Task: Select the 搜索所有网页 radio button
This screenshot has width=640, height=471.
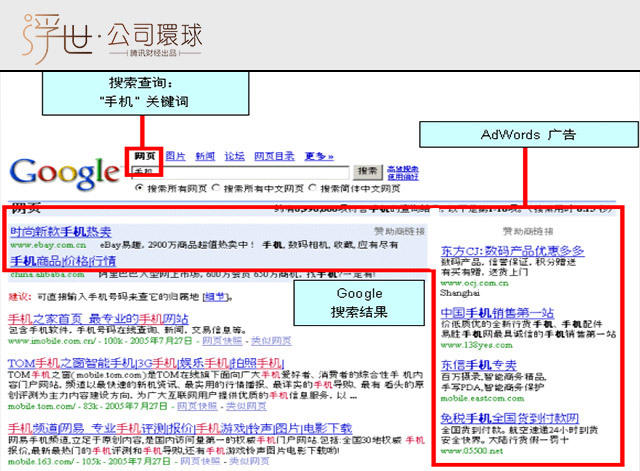Action: coord(139,187)
